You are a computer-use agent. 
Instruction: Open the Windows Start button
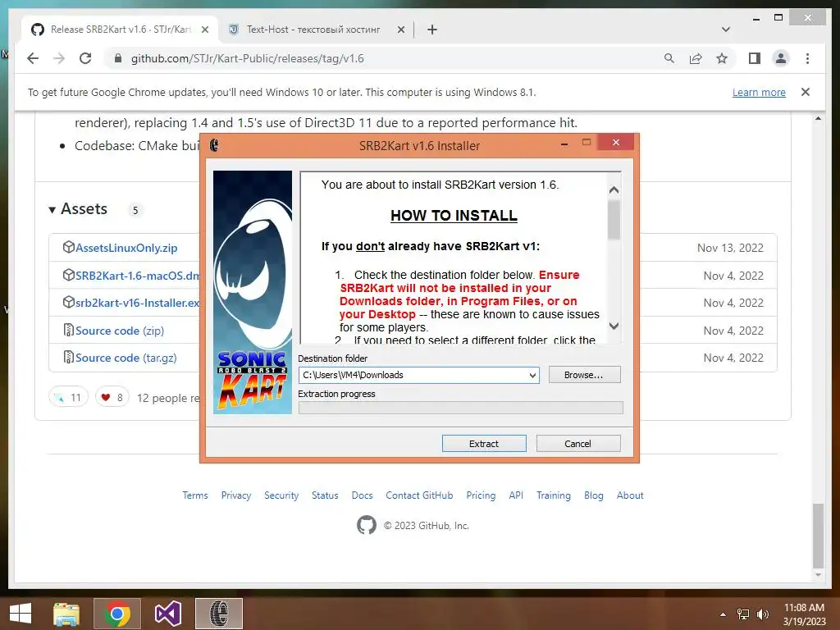pyautogui.click(x=21, y=614)
